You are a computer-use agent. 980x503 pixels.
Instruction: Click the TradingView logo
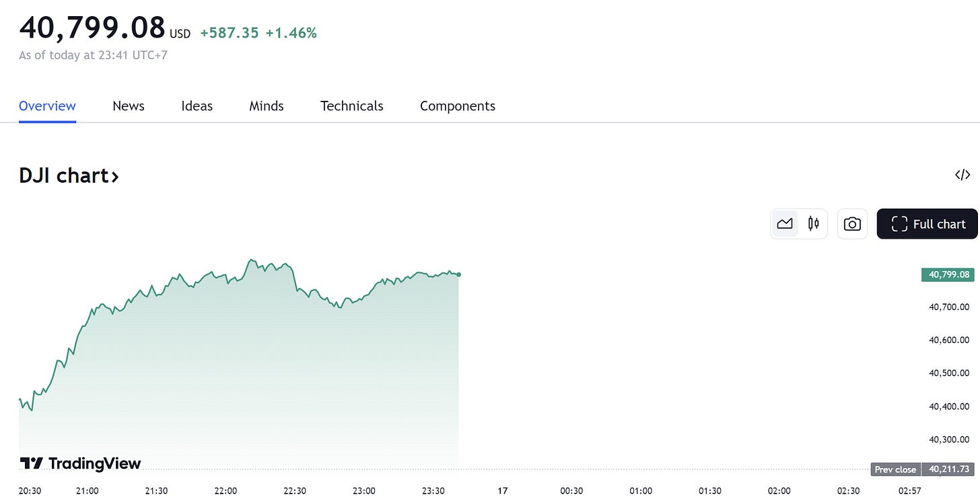tap(80, 463)
